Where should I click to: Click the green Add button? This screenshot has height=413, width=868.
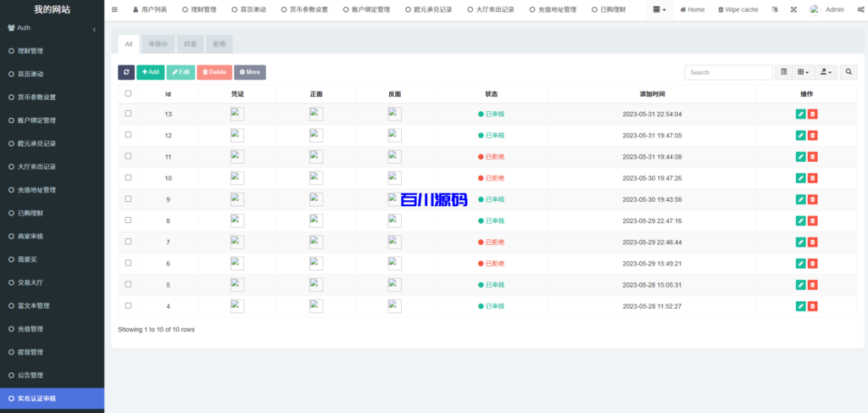pyautogui.click(x=151, y=72)
